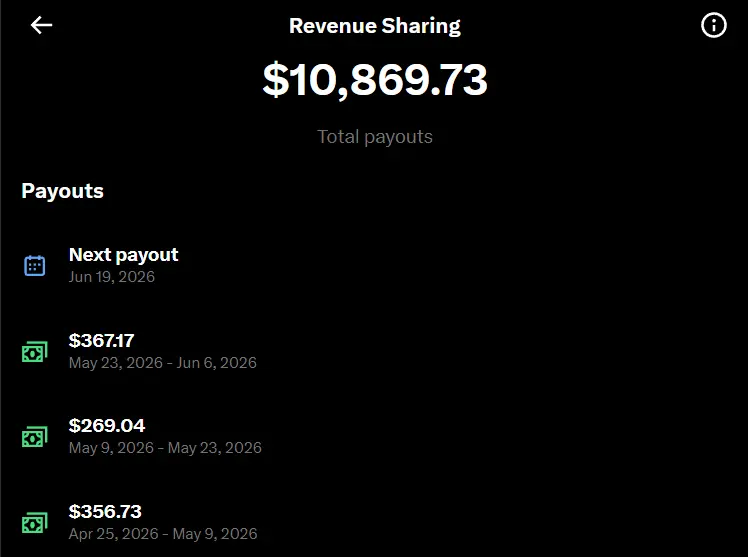Image resolution: width=748 pixels, height=557 pixels.
Task: Click the Apr 25, 2026 - May 9, 2026 range
Action: pos(163,534)
